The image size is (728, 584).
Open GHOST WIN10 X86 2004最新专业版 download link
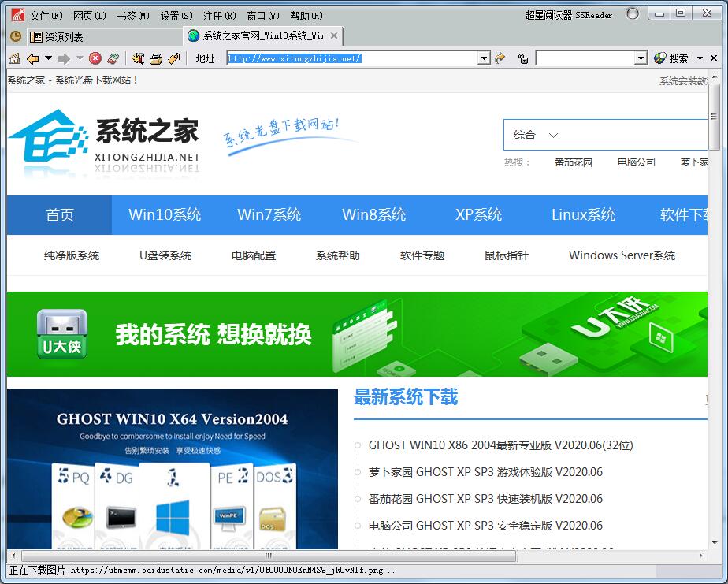(x=501, y=445)
